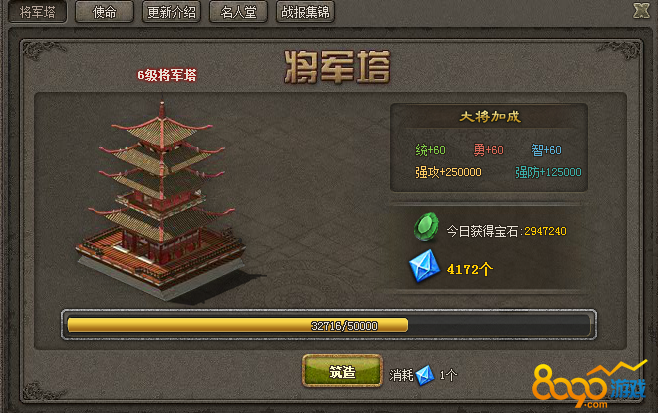Image resolution: width=658 pixels, height=413 pixels.
Task: Open the 使命 tab
Action: click(x=104, y=12)
